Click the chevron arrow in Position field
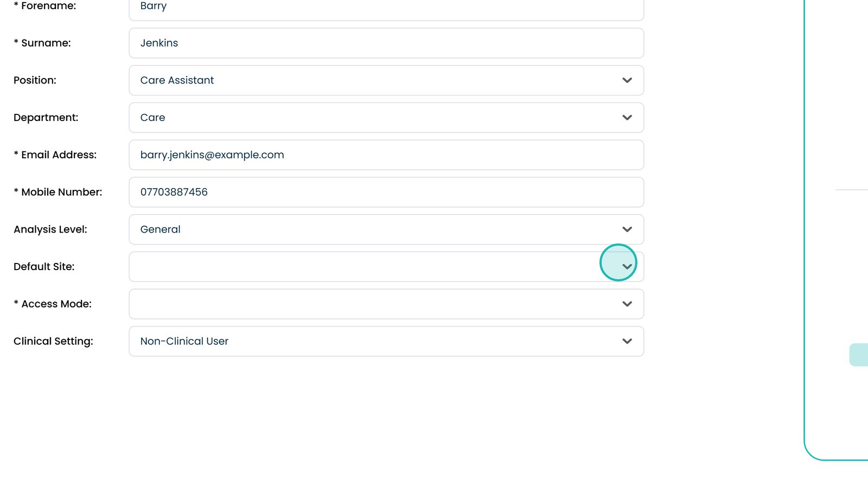The width and height of the screenshot is (868, 488). (x=627, y=80)
